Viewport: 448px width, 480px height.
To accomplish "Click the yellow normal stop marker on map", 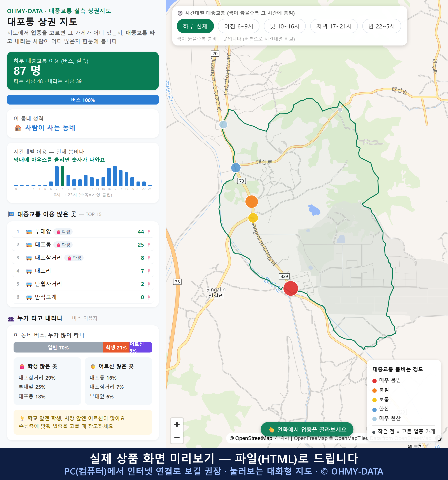I will point(253,218).
